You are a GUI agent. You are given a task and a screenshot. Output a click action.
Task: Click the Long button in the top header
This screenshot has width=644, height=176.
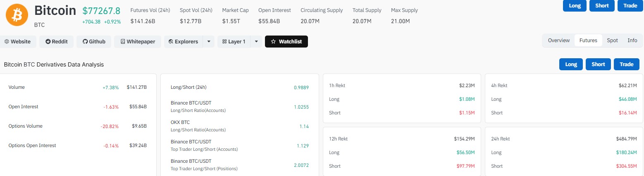click(575, 6)
